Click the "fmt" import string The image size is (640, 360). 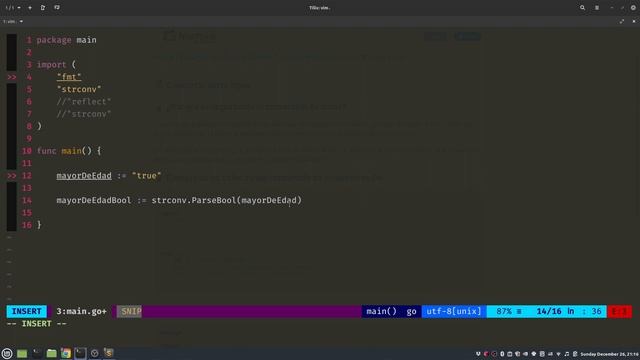(69, 77)
